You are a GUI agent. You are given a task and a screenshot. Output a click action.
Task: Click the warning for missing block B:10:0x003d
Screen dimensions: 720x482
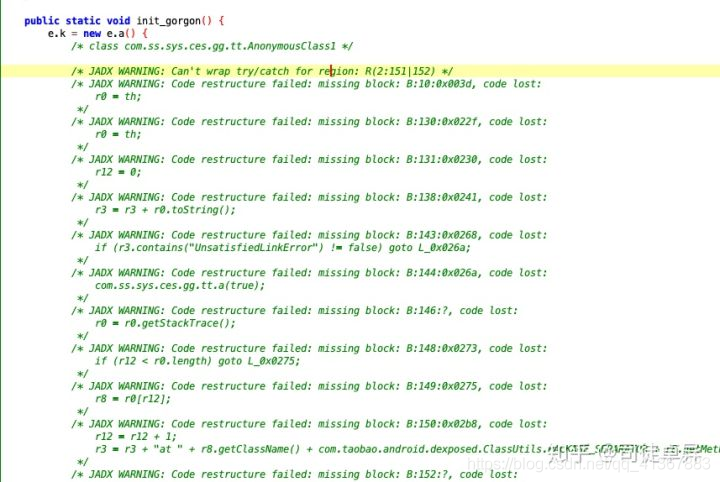(x=306, y=84)
